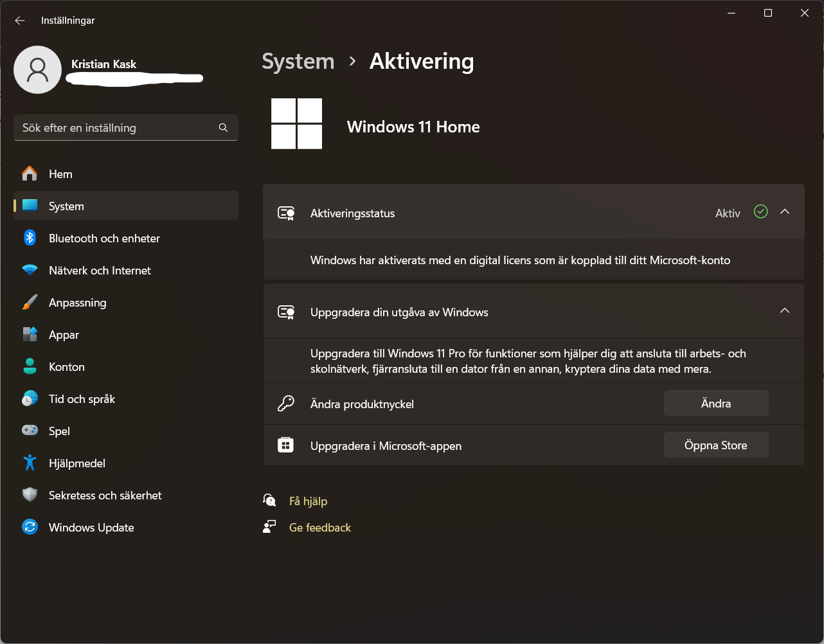Viewport: 824px width, 644px height.
Task: Click the green Aktiv checkmark badge
Action: click(x=760, y=212)
